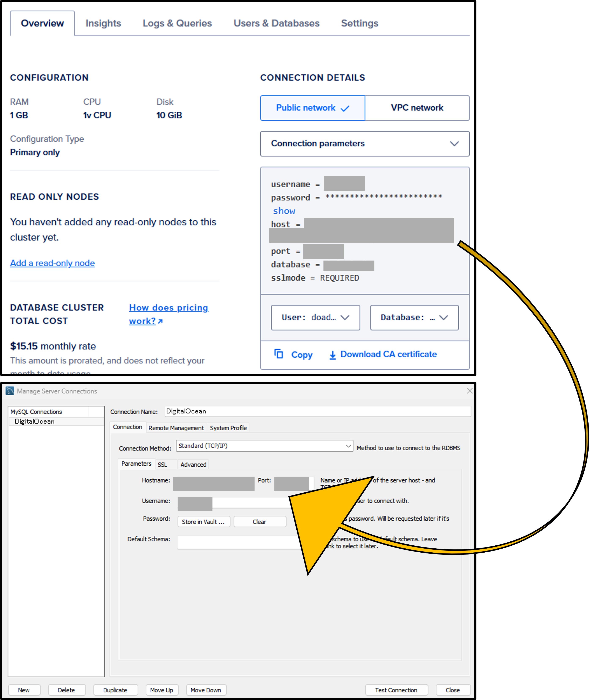
Task: Open the Remote Management tab
Action: (176, 428)
